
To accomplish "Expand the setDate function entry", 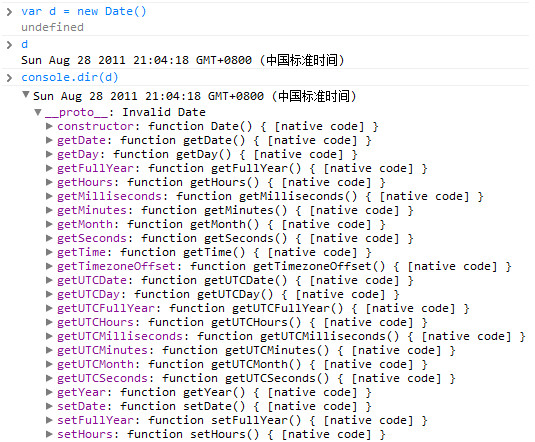I will [49, 406].
